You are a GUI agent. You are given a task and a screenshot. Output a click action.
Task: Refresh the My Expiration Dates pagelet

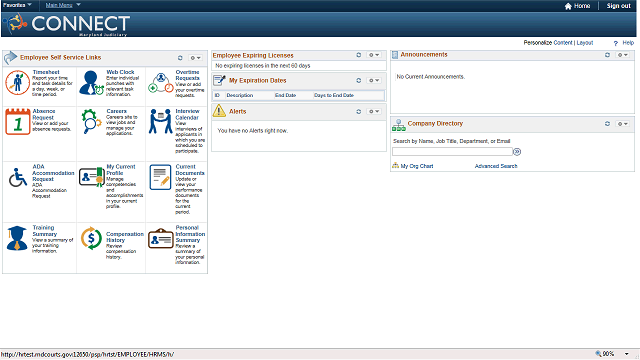point(358,80)
